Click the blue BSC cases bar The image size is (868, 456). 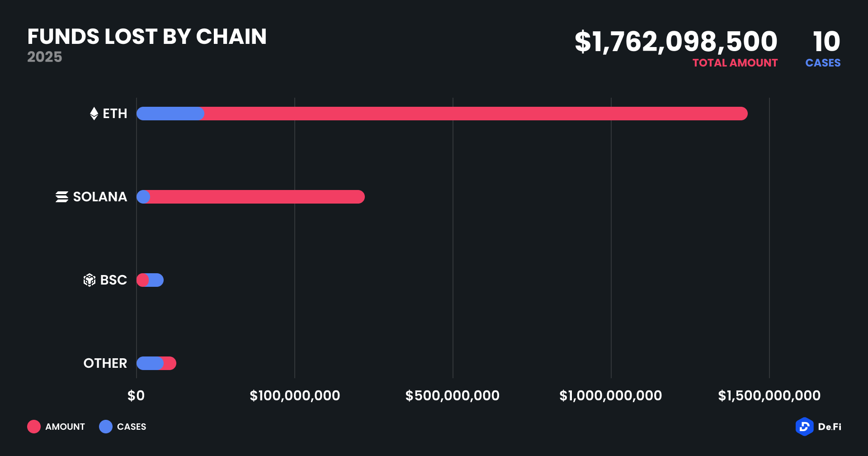156,280
